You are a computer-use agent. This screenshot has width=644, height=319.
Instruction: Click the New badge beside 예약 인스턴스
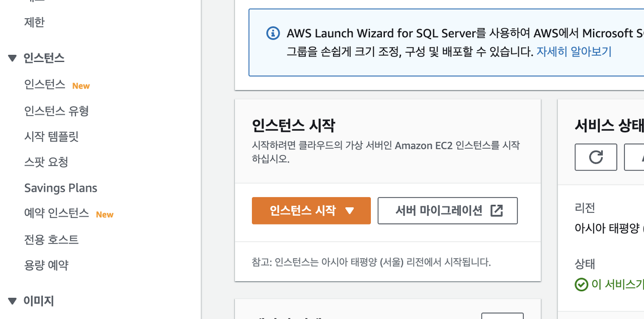click(x=105, y=214)
